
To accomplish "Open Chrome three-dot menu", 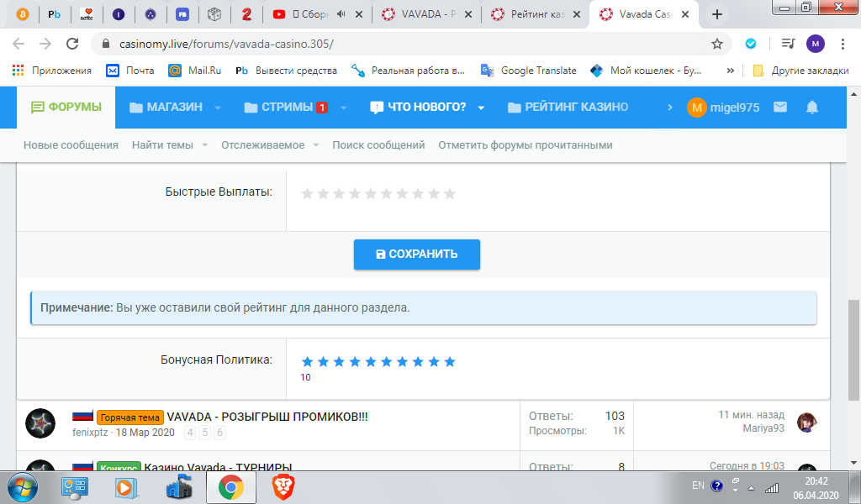I will click(x=843, y=44).
